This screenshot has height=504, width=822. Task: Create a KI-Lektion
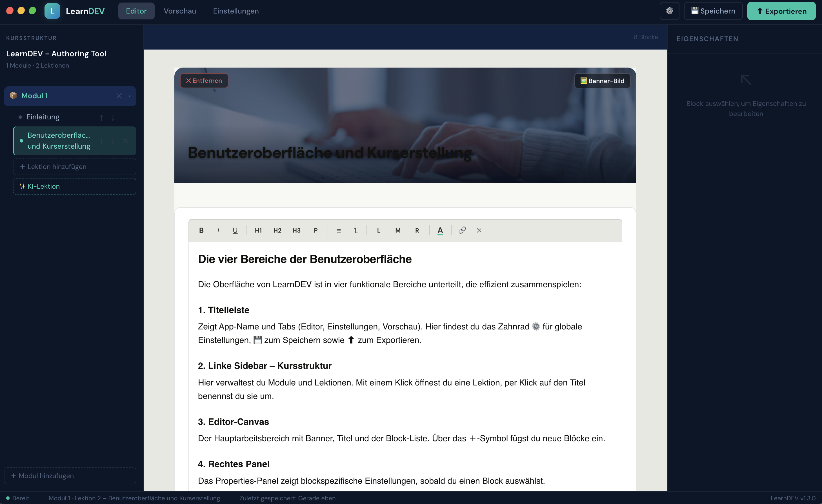tap(74, 186)
